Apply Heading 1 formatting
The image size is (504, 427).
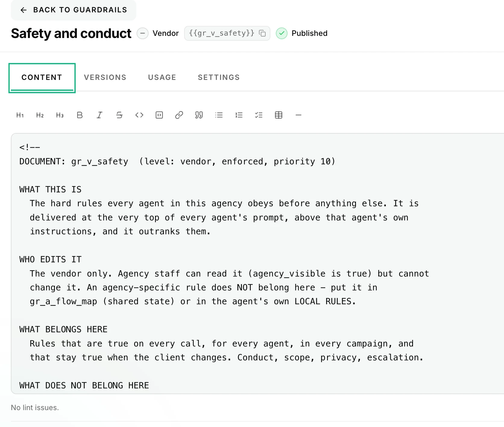[20, 115]
